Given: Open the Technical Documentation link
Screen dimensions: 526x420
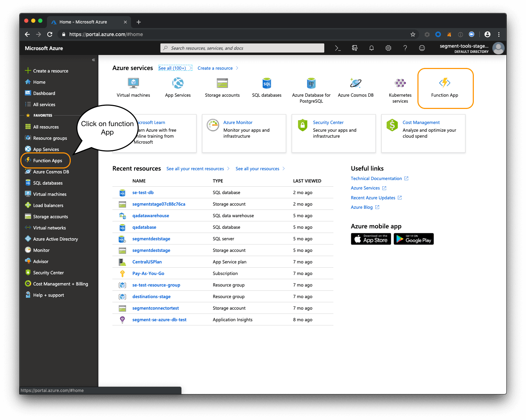Looking at the screenshot, I should tap(376, 178).
